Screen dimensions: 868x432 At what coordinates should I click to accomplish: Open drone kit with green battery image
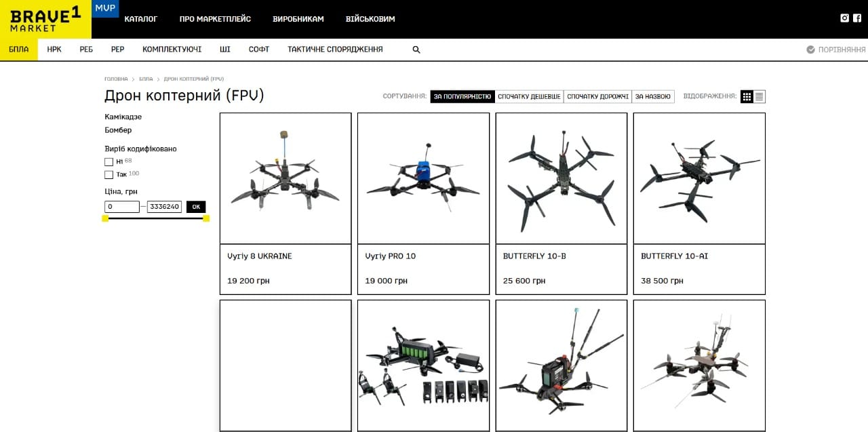423,365
